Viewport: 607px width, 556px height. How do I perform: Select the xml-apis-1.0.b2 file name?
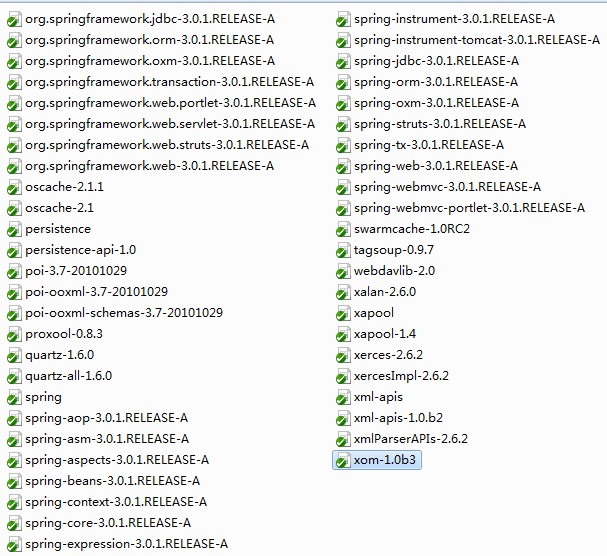398,418
